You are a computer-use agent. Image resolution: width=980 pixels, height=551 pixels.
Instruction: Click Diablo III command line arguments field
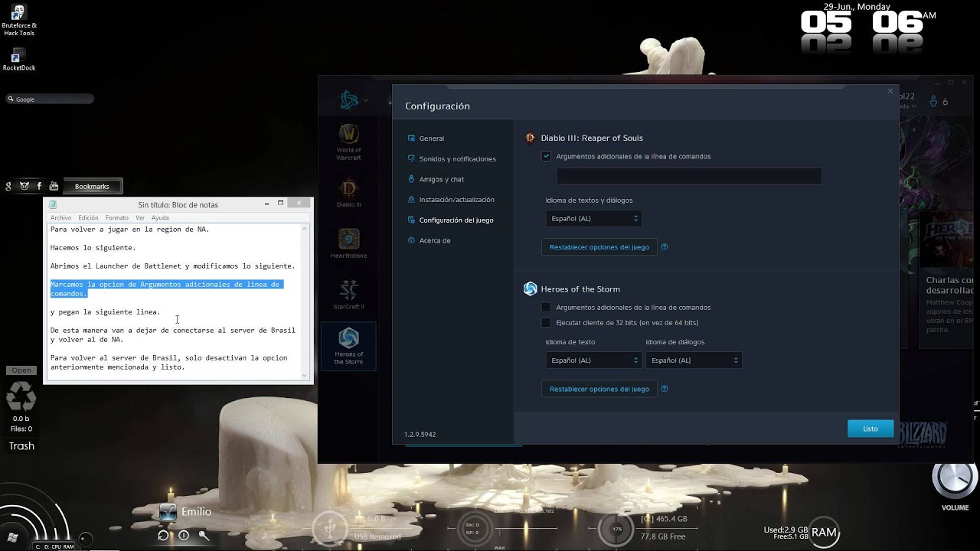689,176
